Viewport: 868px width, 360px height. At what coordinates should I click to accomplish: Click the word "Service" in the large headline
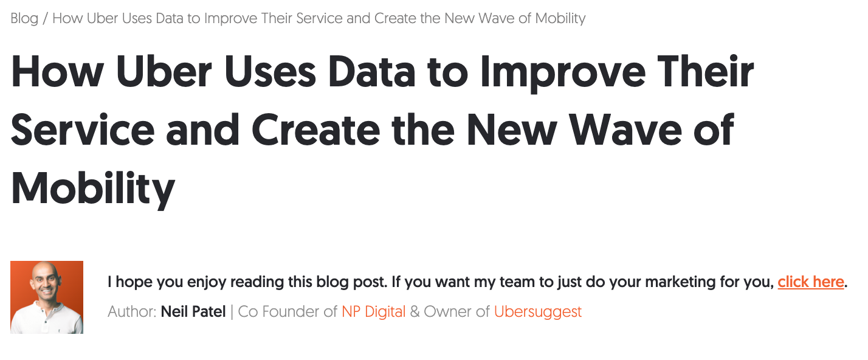point(83,130)
